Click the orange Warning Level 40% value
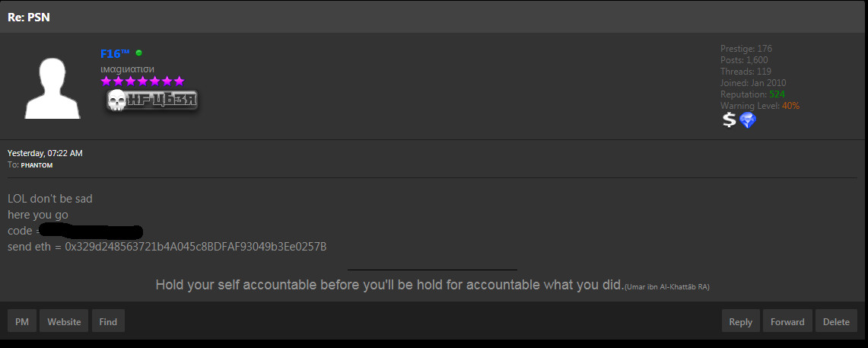Image resolution: width=868 pixels, height=348 pixels. click(790, 106)
